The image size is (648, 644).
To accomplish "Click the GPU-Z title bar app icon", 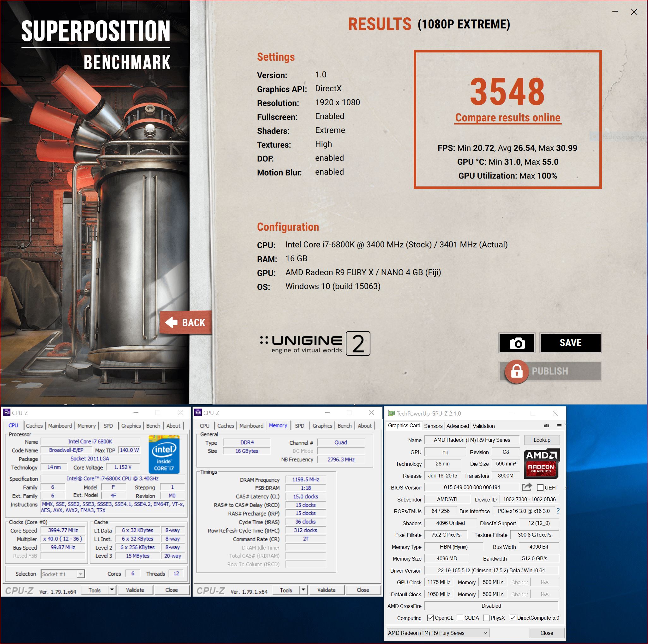I will [x=391, y=413].
